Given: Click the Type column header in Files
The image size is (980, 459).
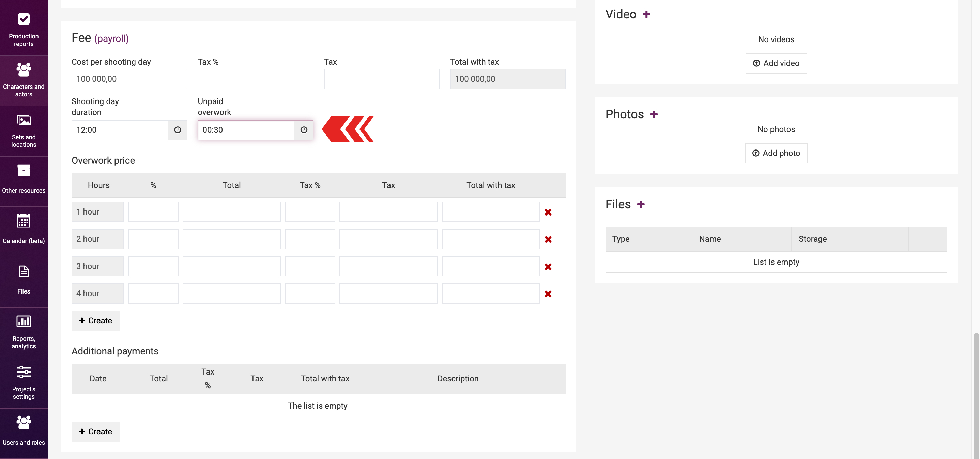Looking at the screenshot, I should [x=649, y=239].
